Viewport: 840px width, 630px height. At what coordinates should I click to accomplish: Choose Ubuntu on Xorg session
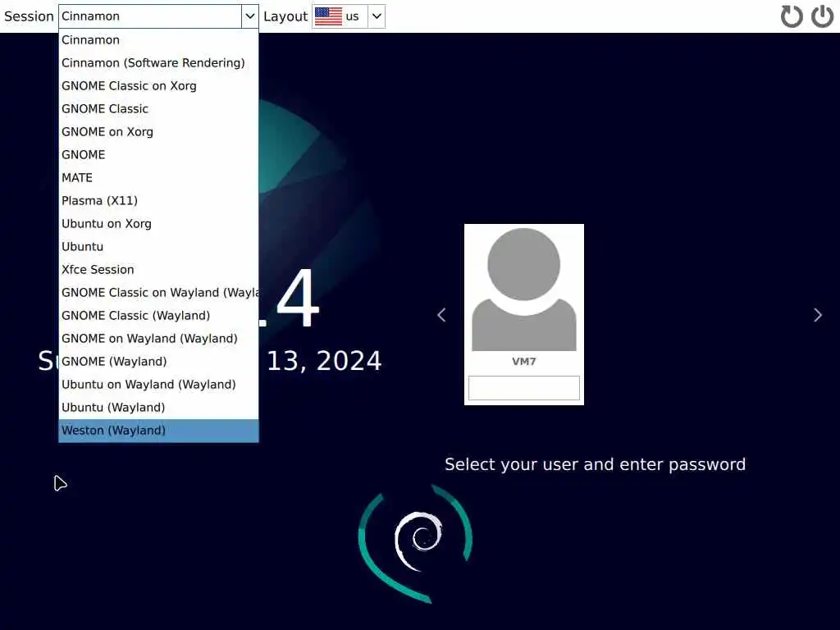158,224
